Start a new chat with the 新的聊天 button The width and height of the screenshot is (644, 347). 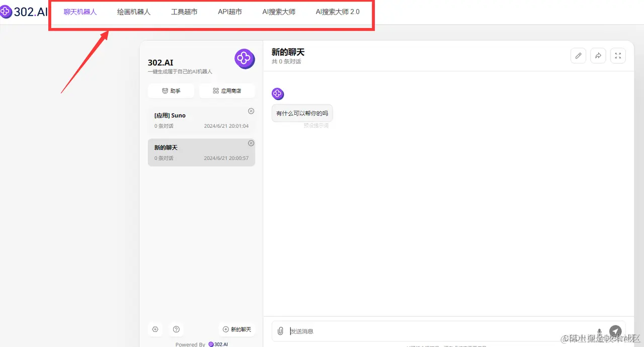point(237,329)
